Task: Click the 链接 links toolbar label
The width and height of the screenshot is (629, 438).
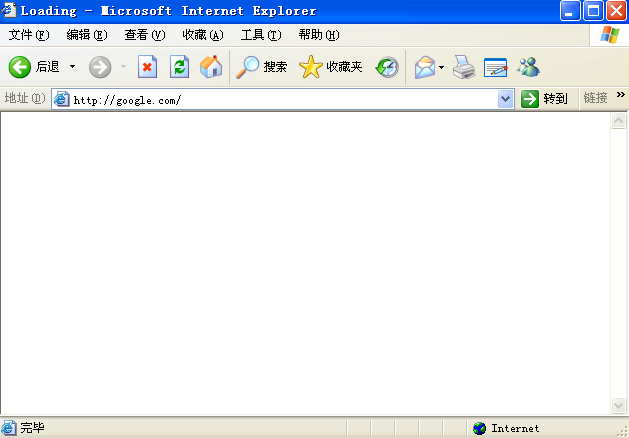Action: tap(595, 98)
